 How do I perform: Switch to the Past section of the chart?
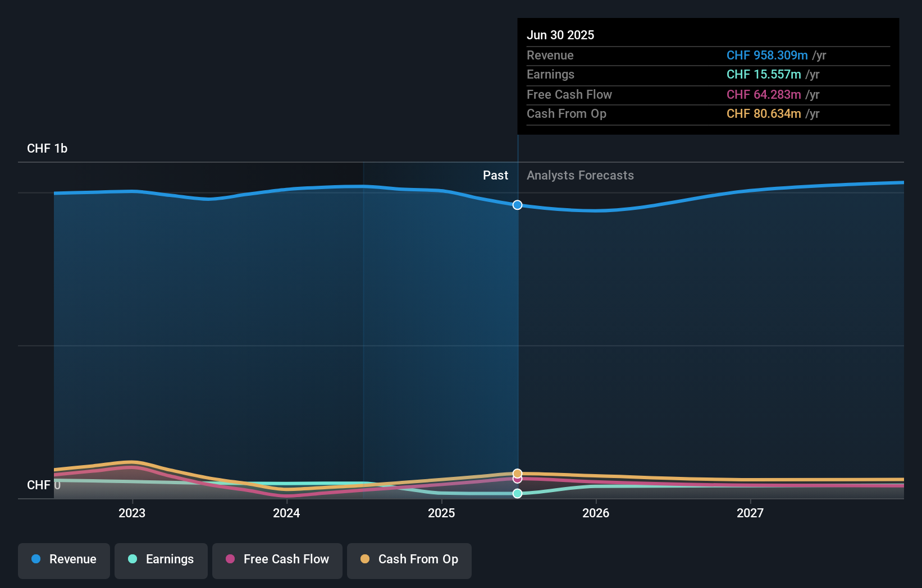pos(495,175)
